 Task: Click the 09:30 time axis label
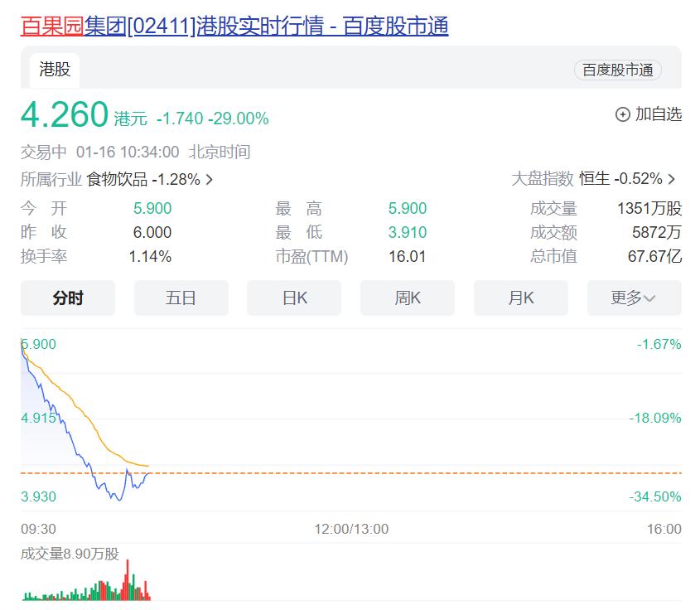38,529
